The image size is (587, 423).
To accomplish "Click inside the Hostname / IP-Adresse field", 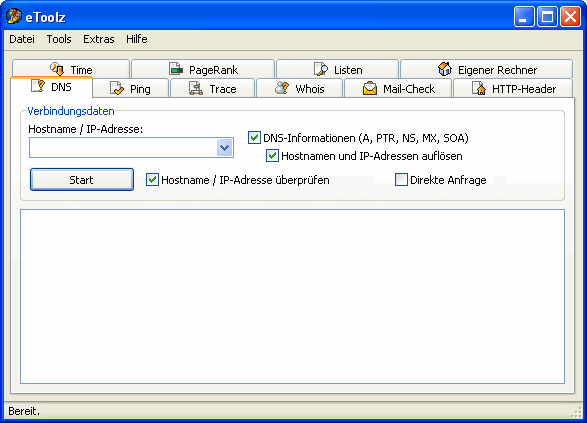I will pyautogui.click(x=123, y=147).
